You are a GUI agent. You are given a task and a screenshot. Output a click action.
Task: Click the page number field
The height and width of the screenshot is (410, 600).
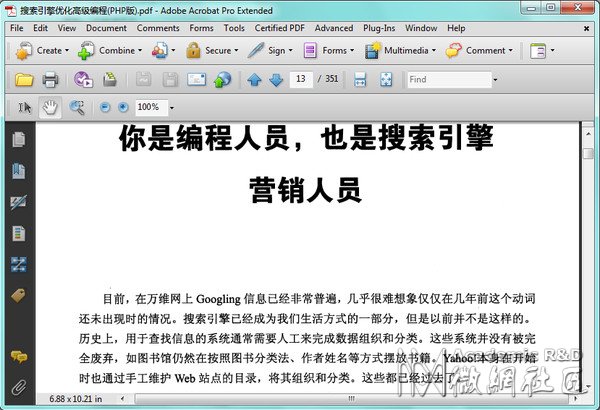tap(301, 80)
